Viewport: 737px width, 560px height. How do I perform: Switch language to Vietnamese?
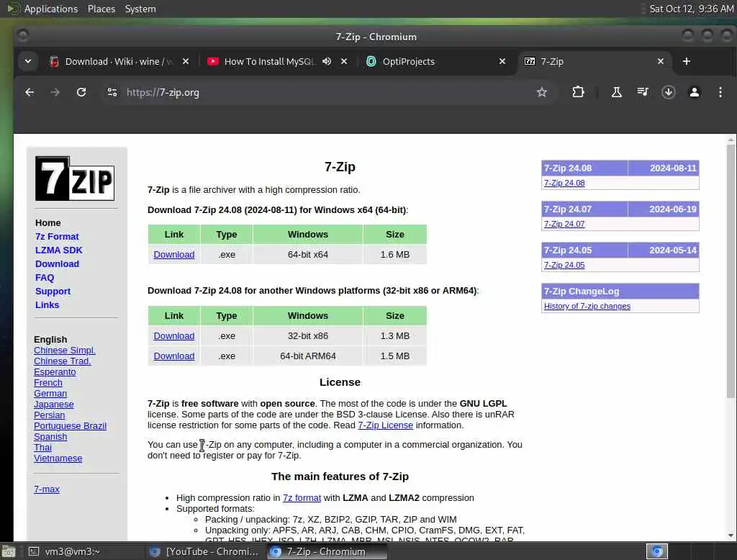click(58, 459)
